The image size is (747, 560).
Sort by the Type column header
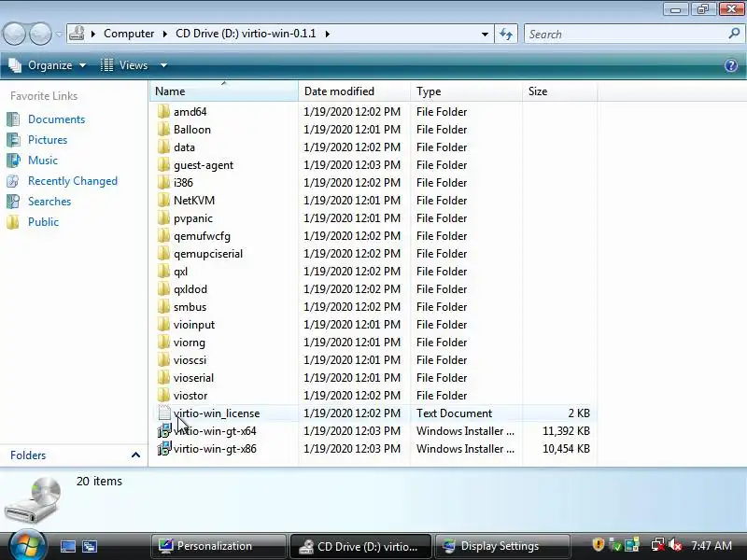pyautogui.click(x=466, y=91)
